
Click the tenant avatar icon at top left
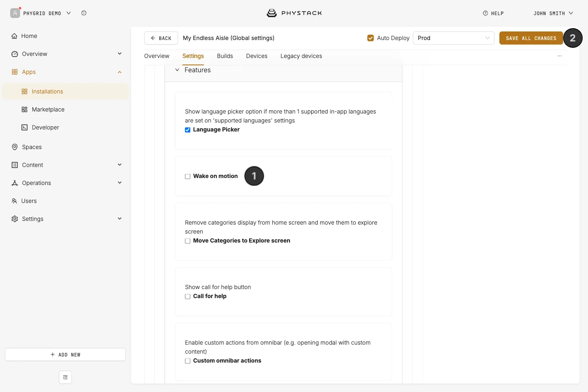click(x=15, y=13)
